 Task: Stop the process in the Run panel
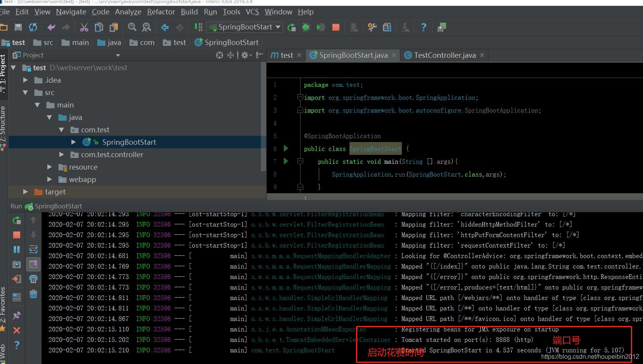pos(17,235)
